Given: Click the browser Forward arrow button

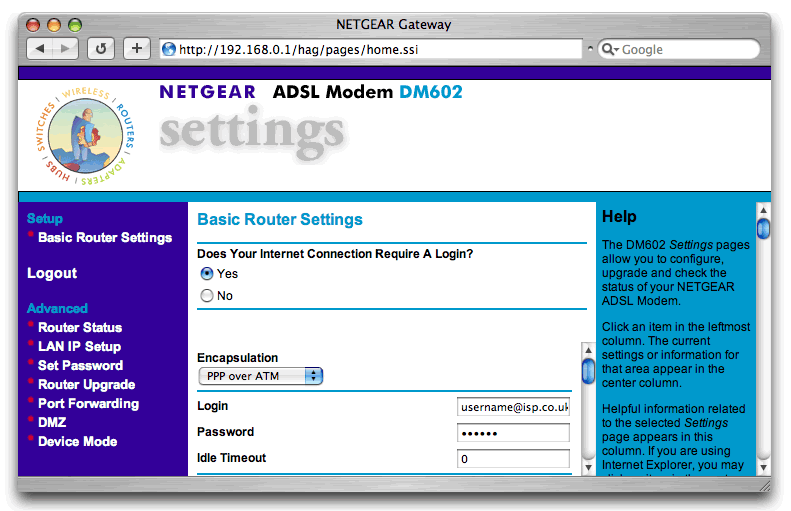Looking at the screenshot, I should point(64,49).
